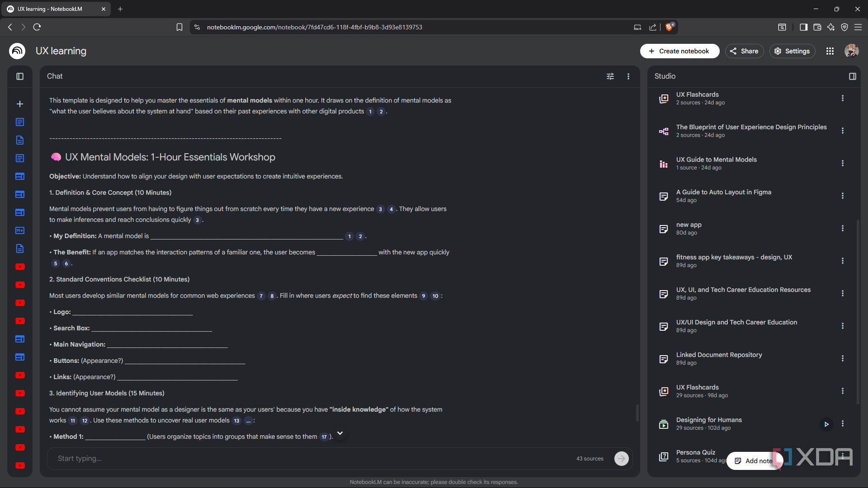Click the UX learning notebook title
Image resolution: width=868 pixels, height=488 pixels.
tap(61, 51)
